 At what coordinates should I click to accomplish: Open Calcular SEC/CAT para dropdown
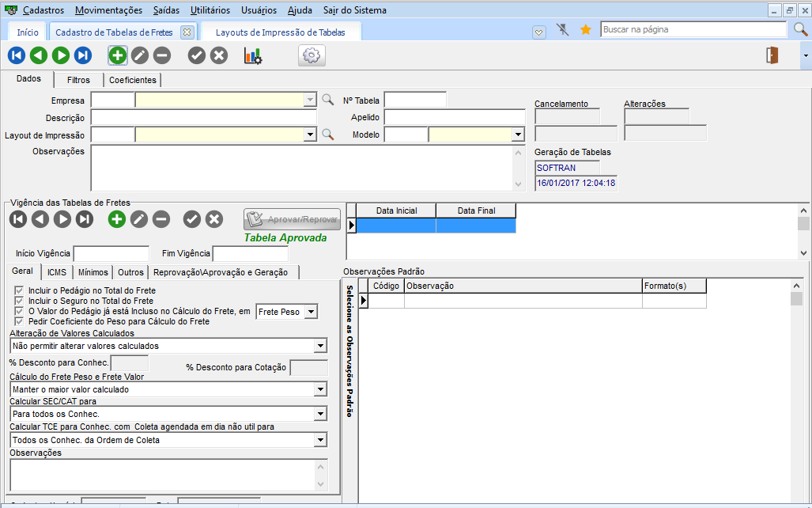pyautogui.click(x=319, y=414)
